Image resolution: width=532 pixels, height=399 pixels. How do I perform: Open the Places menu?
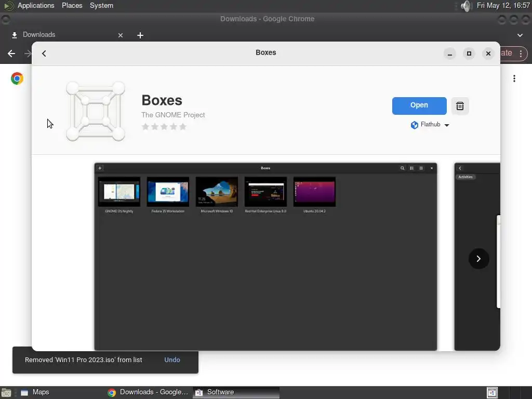(x=72, y=5)
